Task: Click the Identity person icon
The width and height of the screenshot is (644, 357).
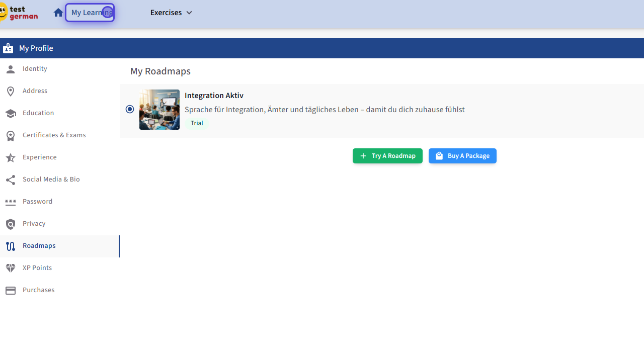Action: (x=11, y=69)
